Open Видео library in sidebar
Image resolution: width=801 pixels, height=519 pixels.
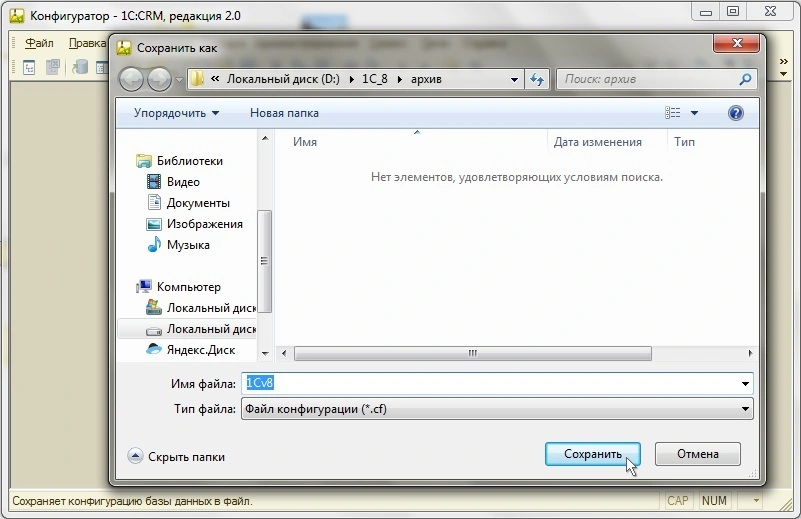click(183, 182)
